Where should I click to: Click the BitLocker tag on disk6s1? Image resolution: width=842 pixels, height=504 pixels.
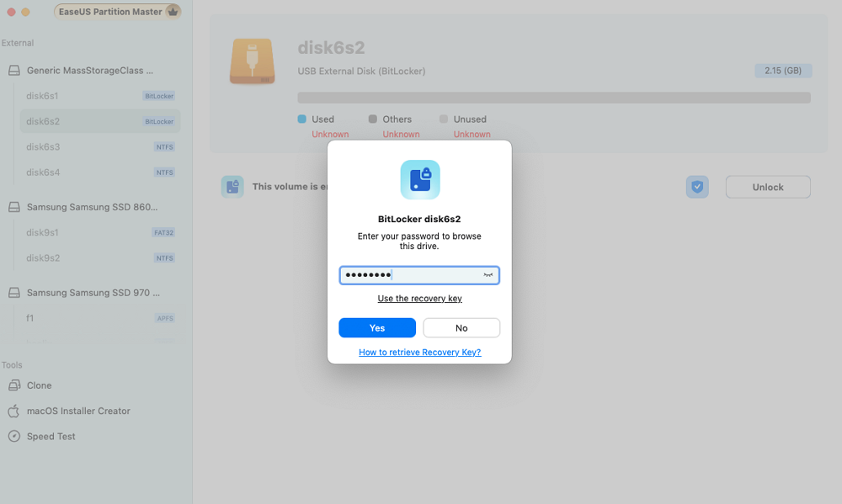click(x=159, y=96)
